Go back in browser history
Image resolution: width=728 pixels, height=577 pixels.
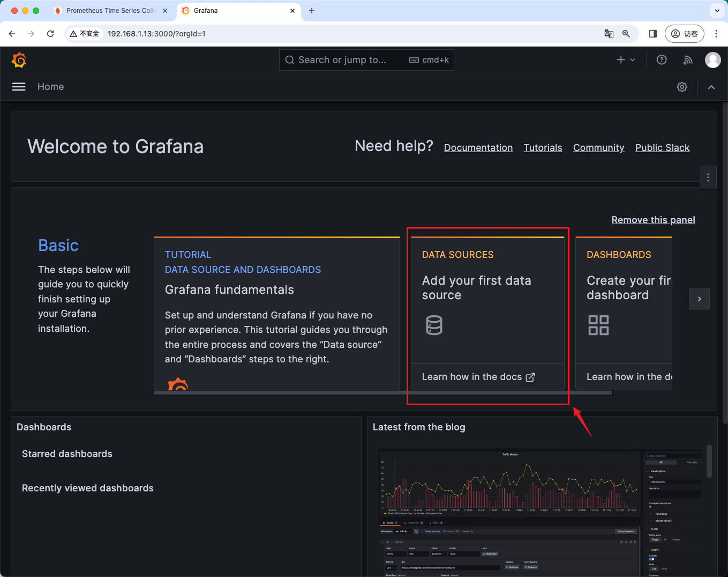tap(12, 34)
